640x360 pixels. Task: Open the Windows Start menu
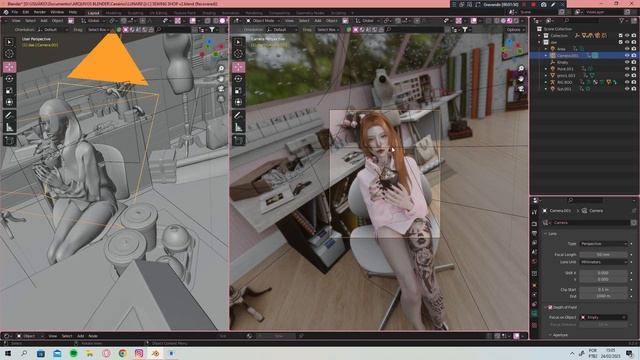tap(8, 353)
